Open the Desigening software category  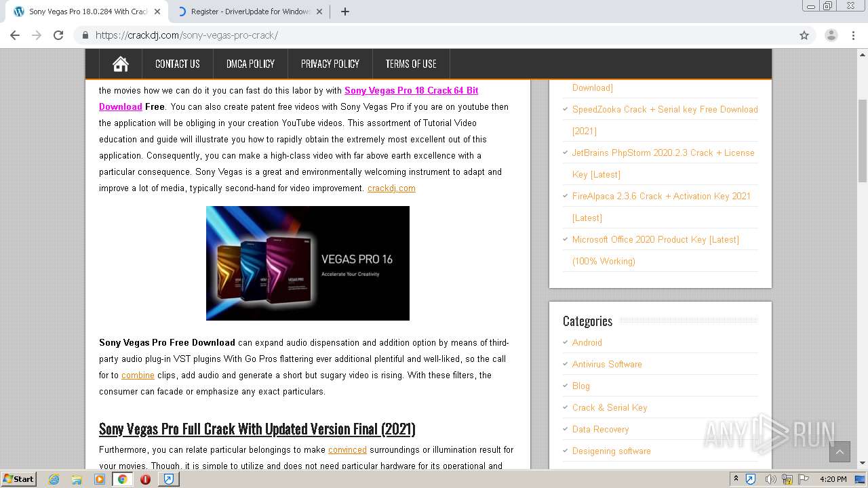pyautogui.click(x=612, y=451)
